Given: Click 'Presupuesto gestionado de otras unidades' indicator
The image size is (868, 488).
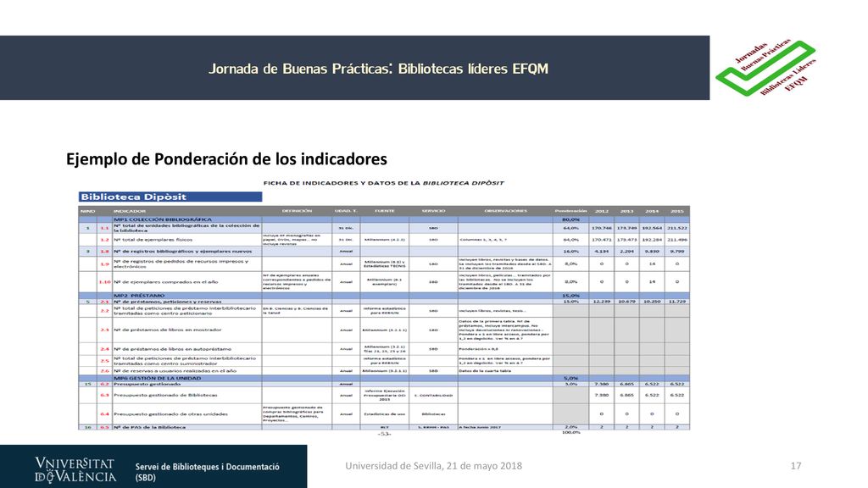Looking at the screenshot, I should pyautogui.click(x=170, y=413).
